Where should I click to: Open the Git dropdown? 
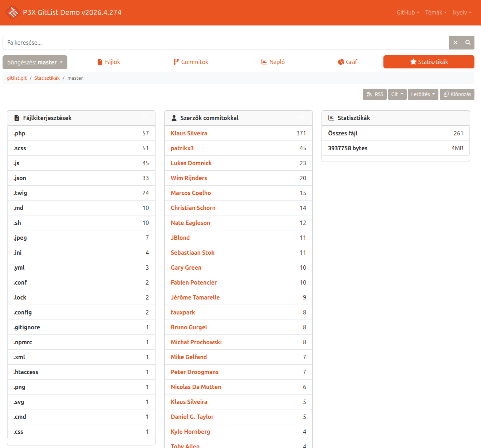click(397, 94)
